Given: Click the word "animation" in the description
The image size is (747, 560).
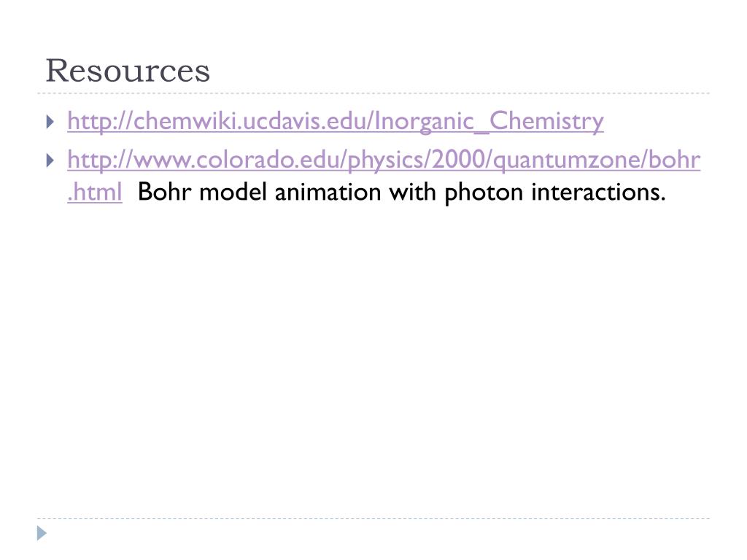Looking at the screenshot, I should [328, 192].
